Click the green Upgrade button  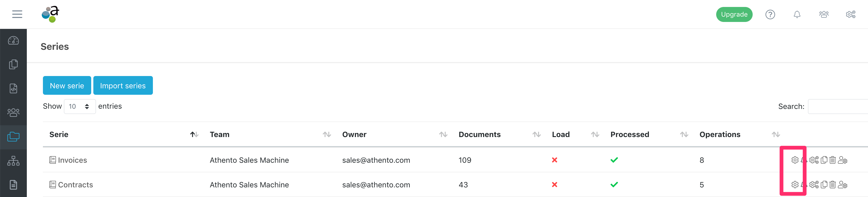(734, 14)
